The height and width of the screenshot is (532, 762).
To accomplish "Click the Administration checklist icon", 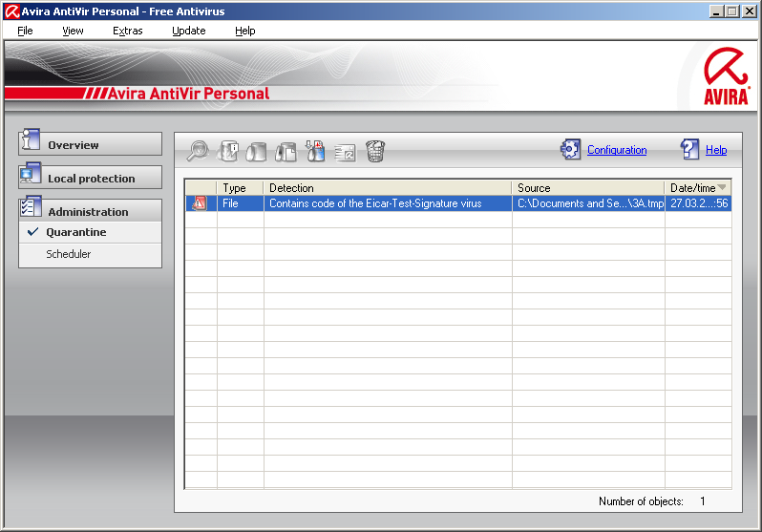I will coord(31,207).
